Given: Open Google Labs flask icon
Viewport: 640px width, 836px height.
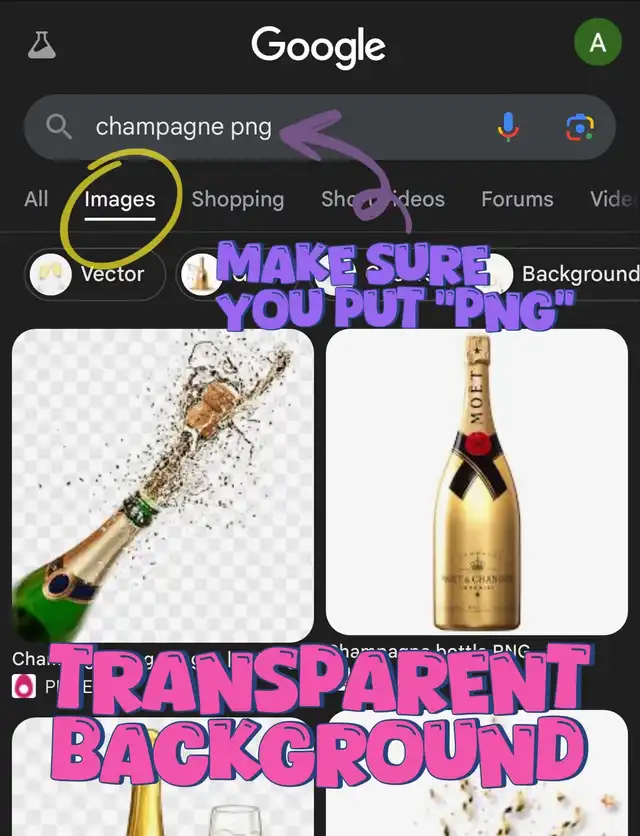Looking at the screenshot, I should [42, 45].
